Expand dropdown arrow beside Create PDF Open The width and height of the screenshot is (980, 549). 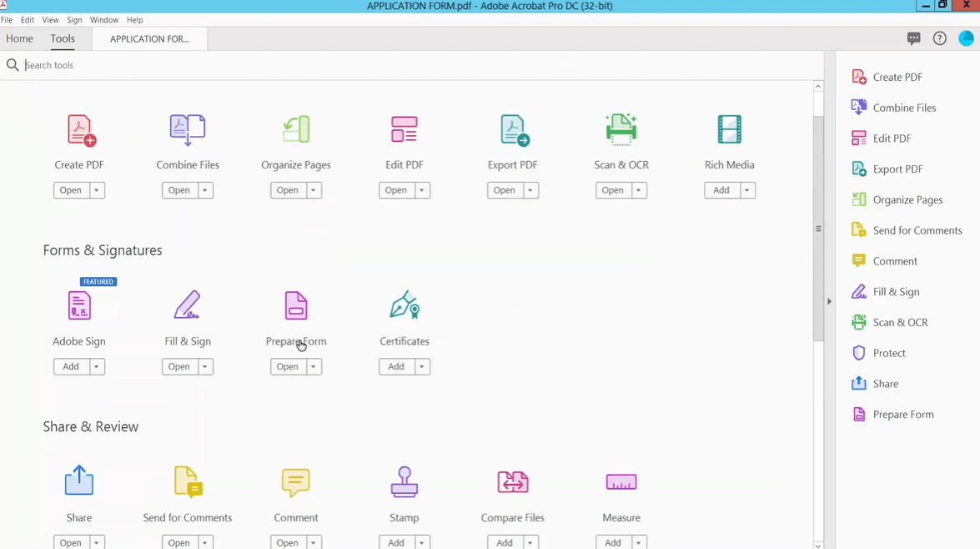click(x=97, y=190)
